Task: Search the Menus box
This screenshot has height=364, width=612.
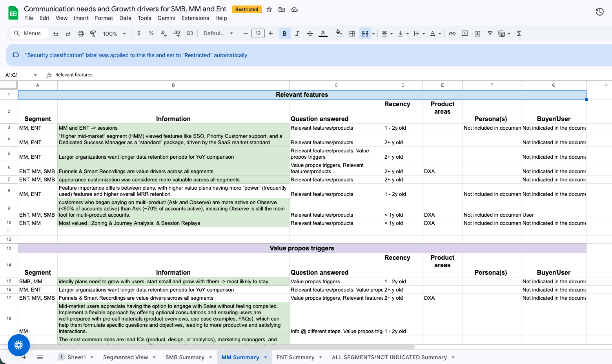Action: [x=29, y=34]
